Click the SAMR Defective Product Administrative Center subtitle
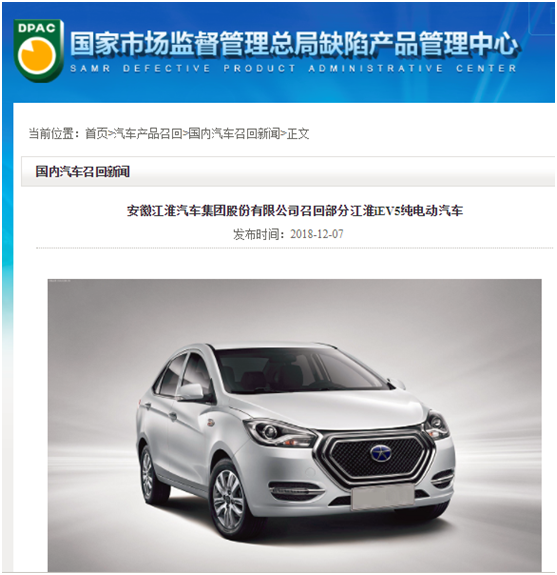Viewport: 557px width, 575px height. 293,69
